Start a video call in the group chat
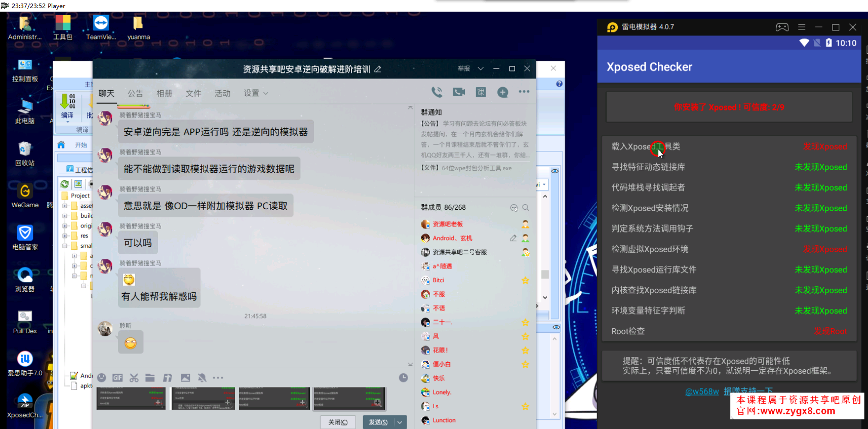This screenshot has width=868, height=429. (459, 92)
